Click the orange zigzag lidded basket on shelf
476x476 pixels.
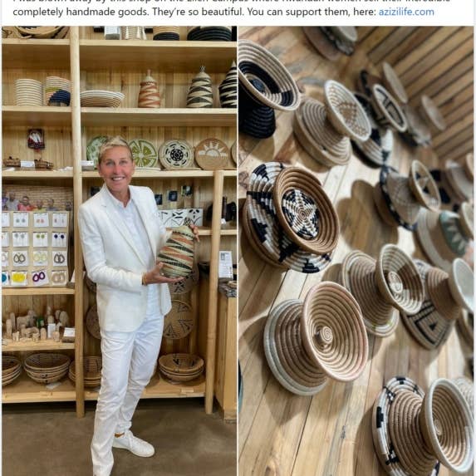pos(149,90)
